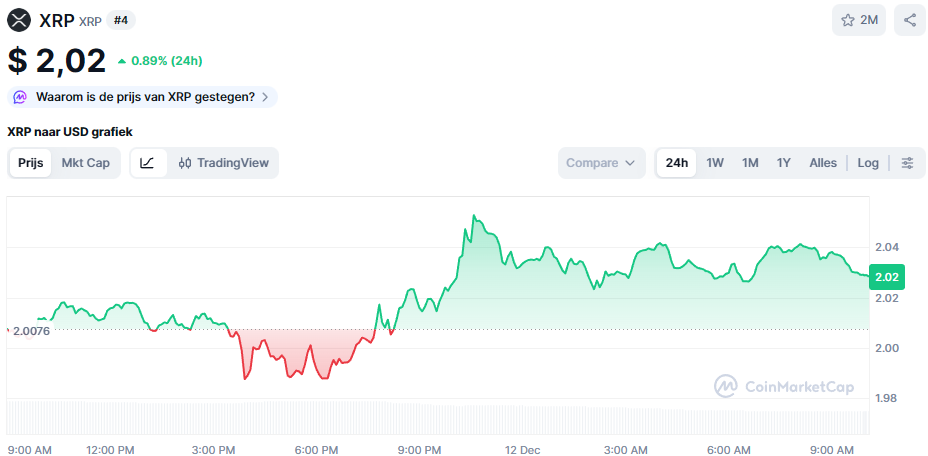
Task: Click the XRP ticker symbol text
Action: (90, 21)
